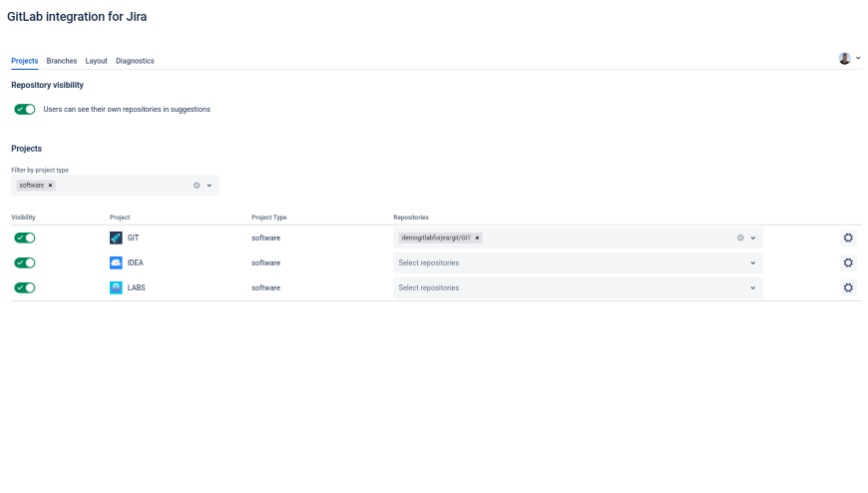Click the software filter tag text
This screenshot has width=868, height=493.
tap(32, 185)
